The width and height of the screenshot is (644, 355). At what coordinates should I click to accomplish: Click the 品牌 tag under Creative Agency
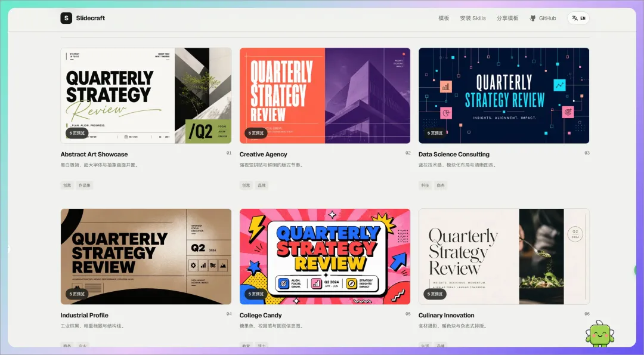tap(262, 186)
